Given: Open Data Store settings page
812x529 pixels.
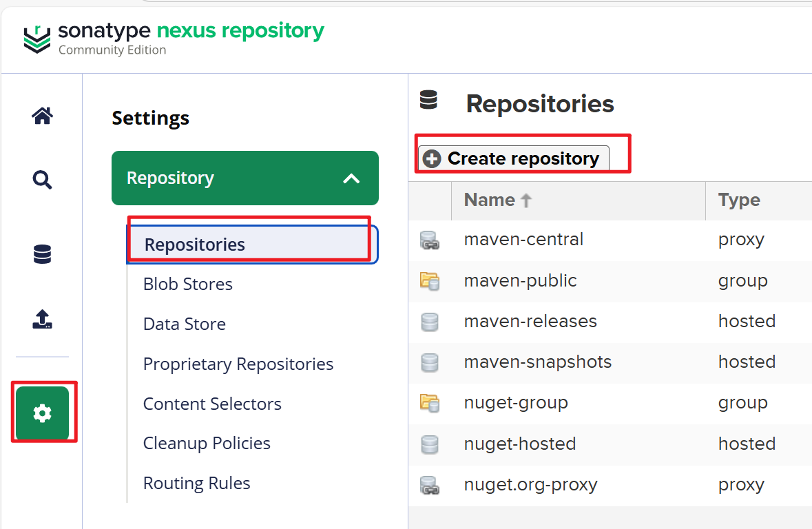Looking at the screenshot, I should point(184,324).
